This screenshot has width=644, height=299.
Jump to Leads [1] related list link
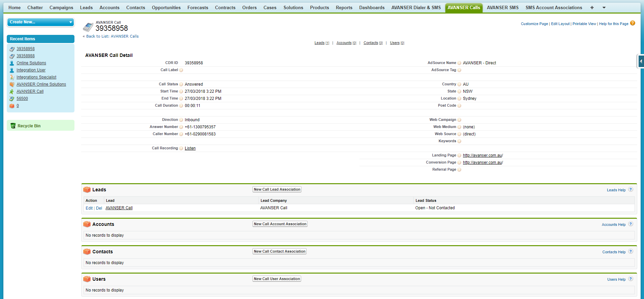click(x=321, y=43)
